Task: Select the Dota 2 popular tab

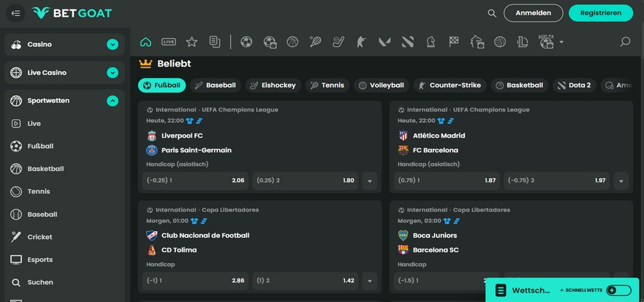Action: point(574,85)
